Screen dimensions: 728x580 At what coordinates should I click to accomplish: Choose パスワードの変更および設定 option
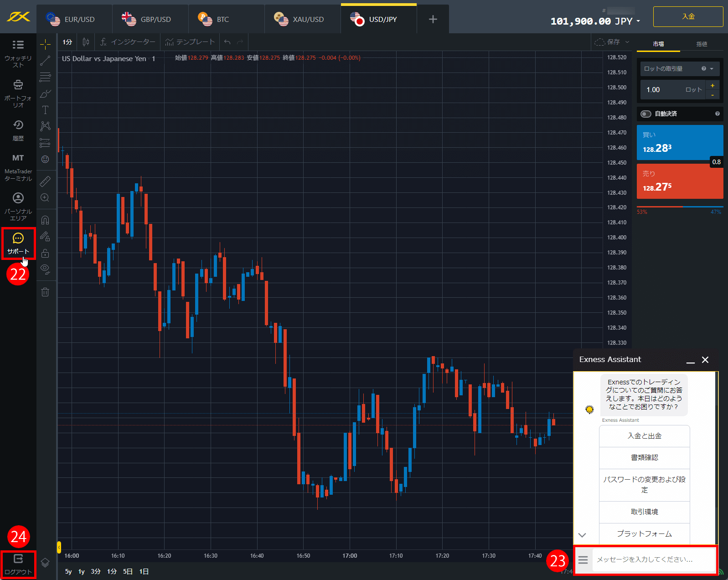(x=645, y=485)
